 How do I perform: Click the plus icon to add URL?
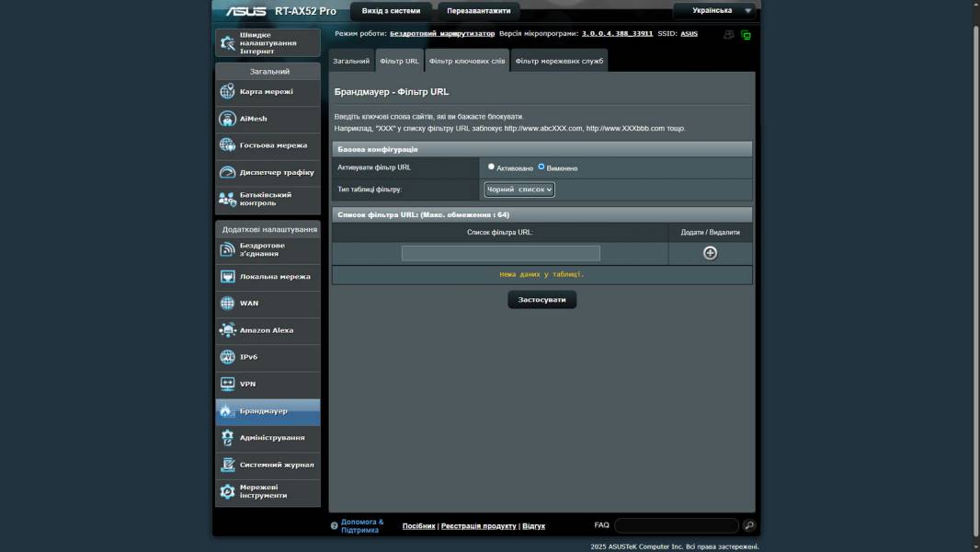pos(710,253)
